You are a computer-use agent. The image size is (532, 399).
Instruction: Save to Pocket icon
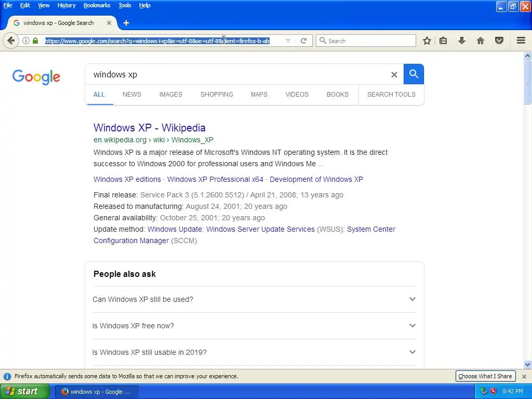[499, 41]
